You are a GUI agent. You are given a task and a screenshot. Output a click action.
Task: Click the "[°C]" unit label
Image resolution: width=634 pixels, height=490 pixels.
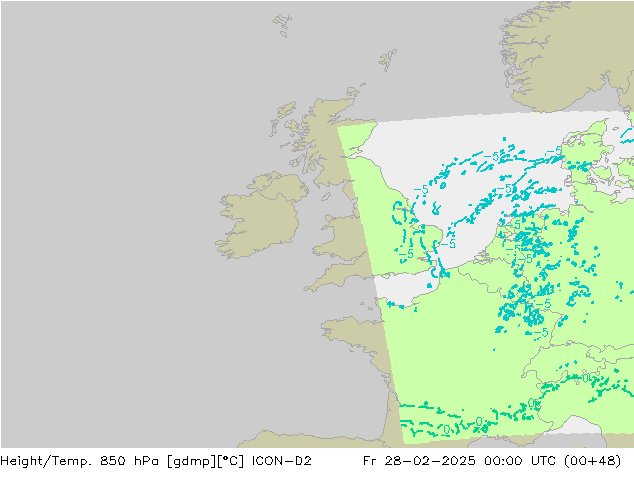coord(230,461)
